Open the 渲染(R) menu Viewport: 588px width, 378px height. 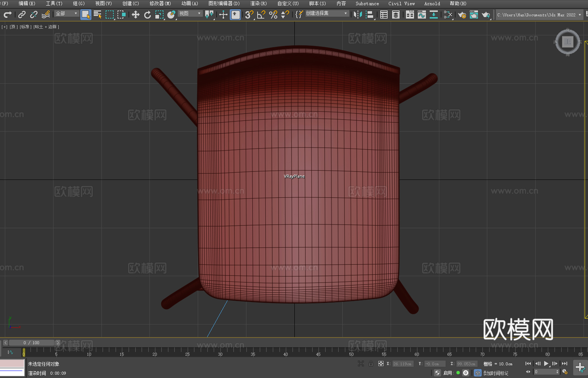258,3
